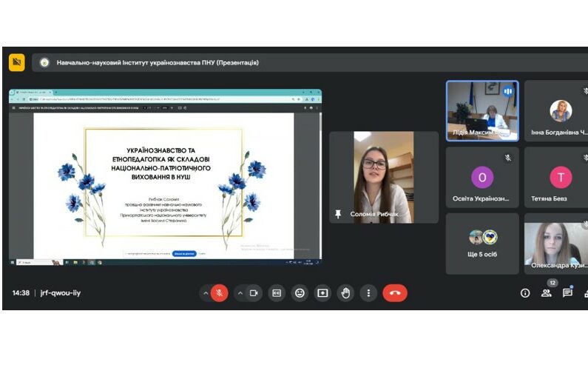
Task: Click the pin icon on Соломія Рибчак tile
Action: (x=338, y=214)
